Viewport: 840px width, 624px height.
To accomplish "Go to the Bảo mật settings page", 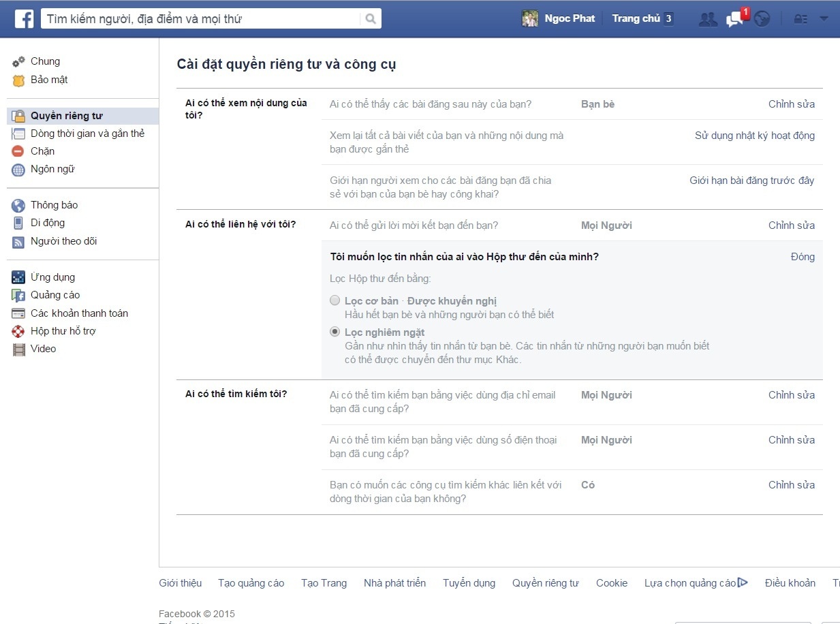I will [49, 80].
